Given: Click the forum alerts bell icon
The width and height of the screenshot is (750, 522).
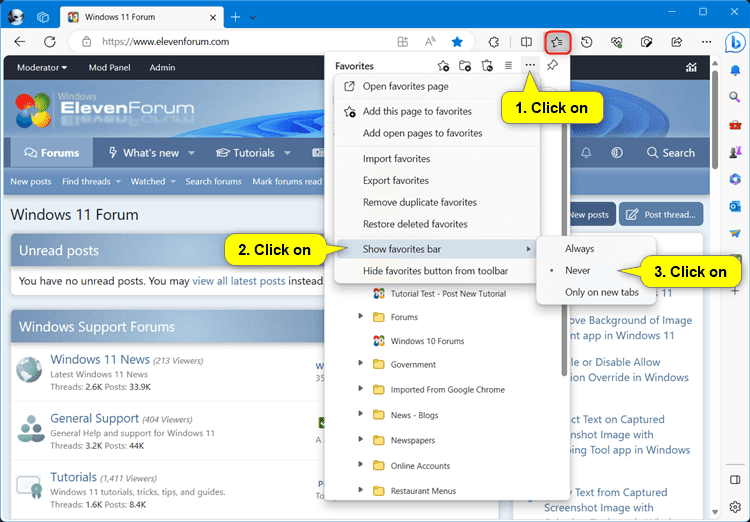Looking at the screenshot, I should pyautogui.click(x=586, y=153).
